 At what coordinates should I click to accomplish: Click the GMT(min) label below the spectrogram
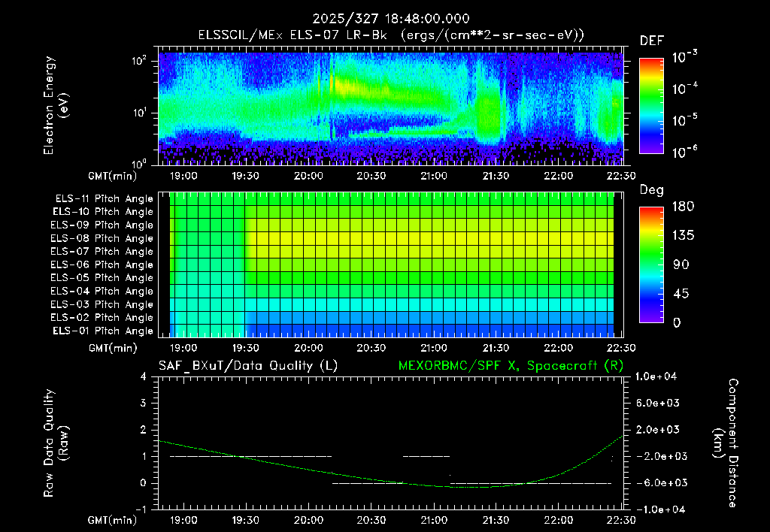click(x=113, y=176)
